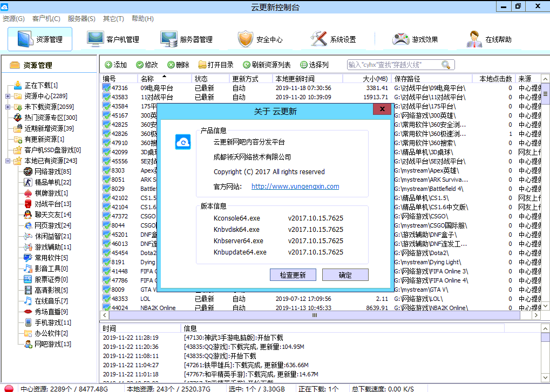Click the 选择列 toolbar button
The image size is (550, 392).
[314, 65]
